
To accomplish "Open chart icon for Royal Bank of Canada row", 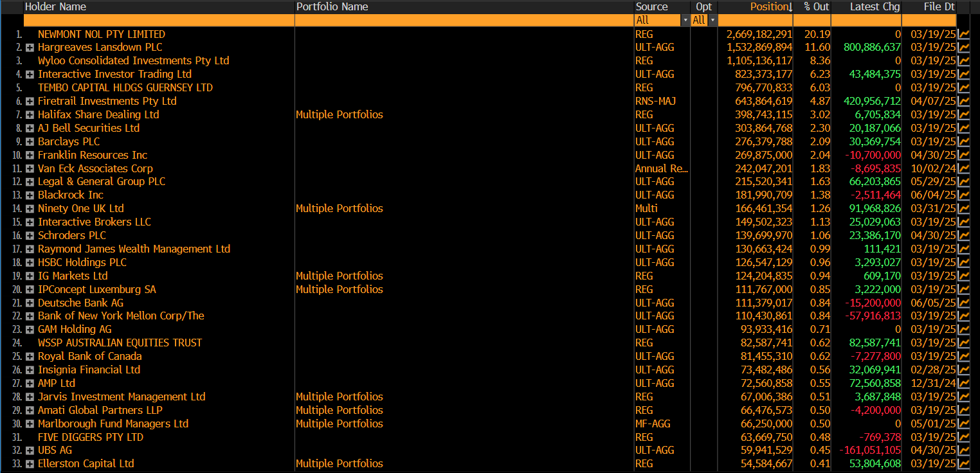I will coord(963,357).
